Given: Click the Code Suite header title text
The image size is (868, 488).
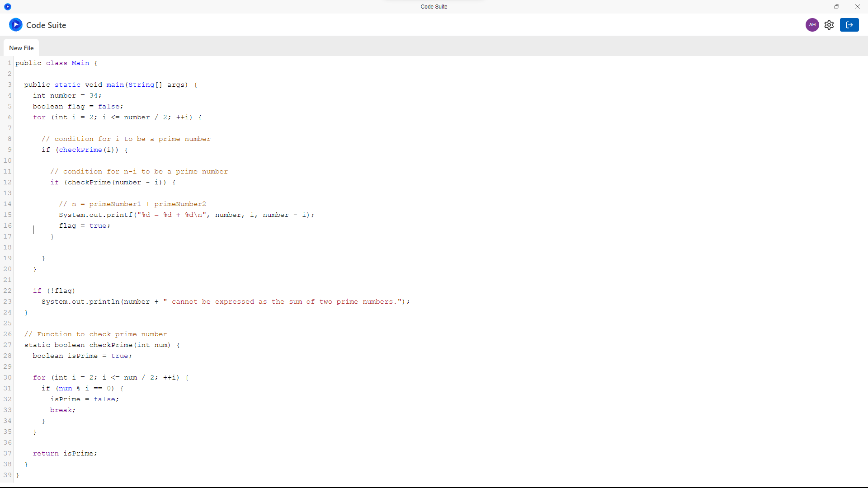Looking at the screenshot, I should pyautogui.click(x=46, y=25).
